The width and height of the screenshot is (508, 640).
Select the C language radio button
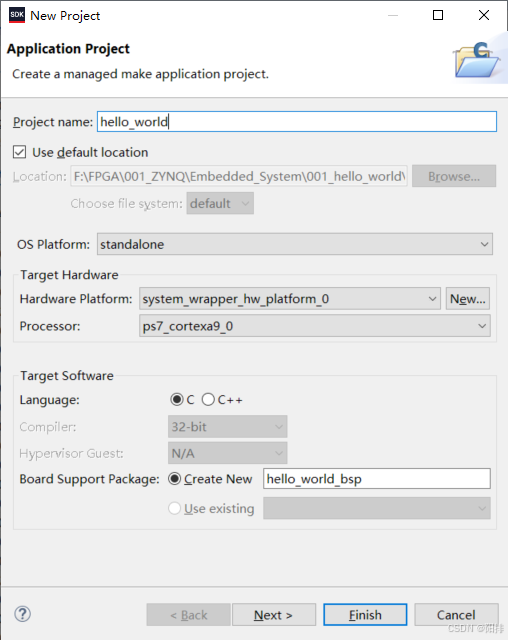pyautogui.click(x=177, y=399)
